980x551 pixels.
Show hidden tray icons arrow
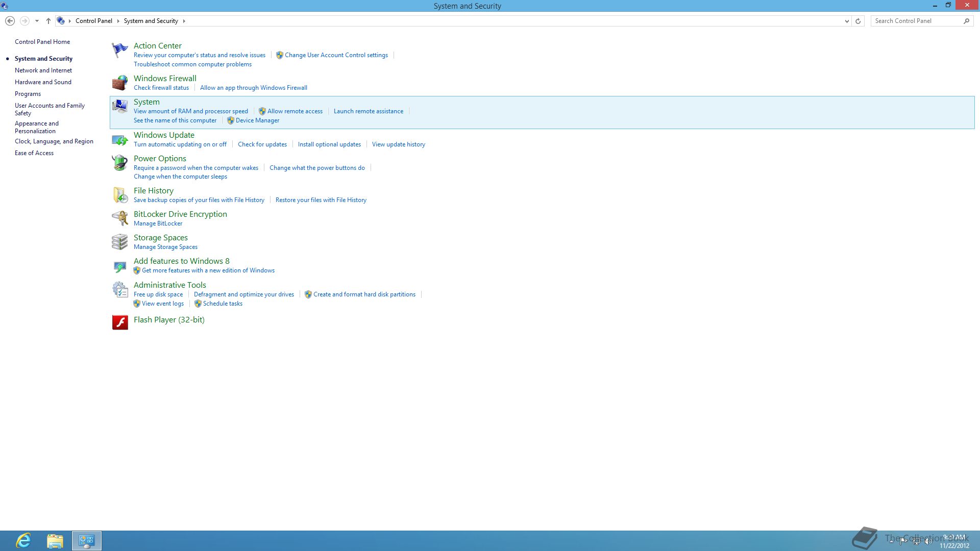(891, 541)
